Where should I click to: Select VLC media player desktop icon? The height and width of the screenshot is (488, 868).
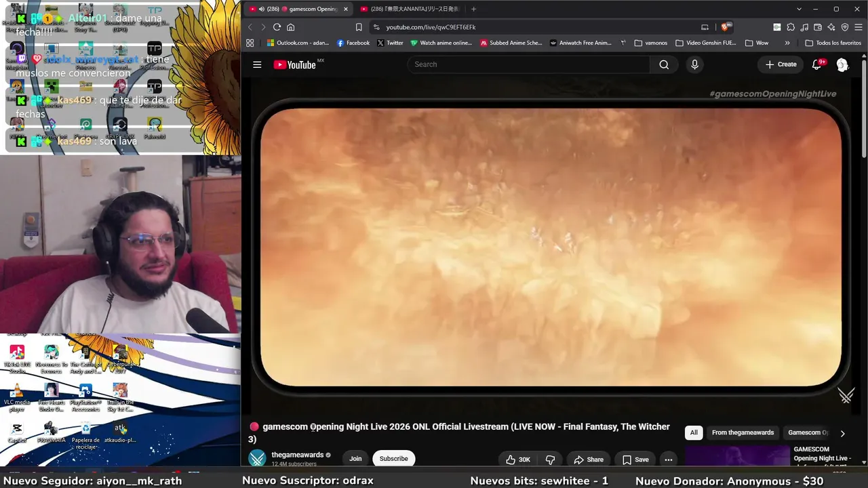(17, 397)
